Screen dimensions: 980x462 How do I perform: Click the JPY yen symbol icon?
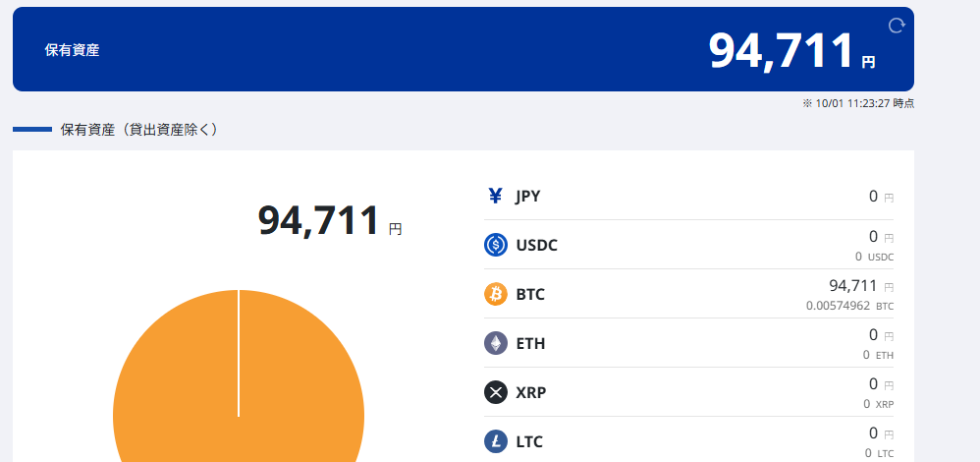click(496, 196)
